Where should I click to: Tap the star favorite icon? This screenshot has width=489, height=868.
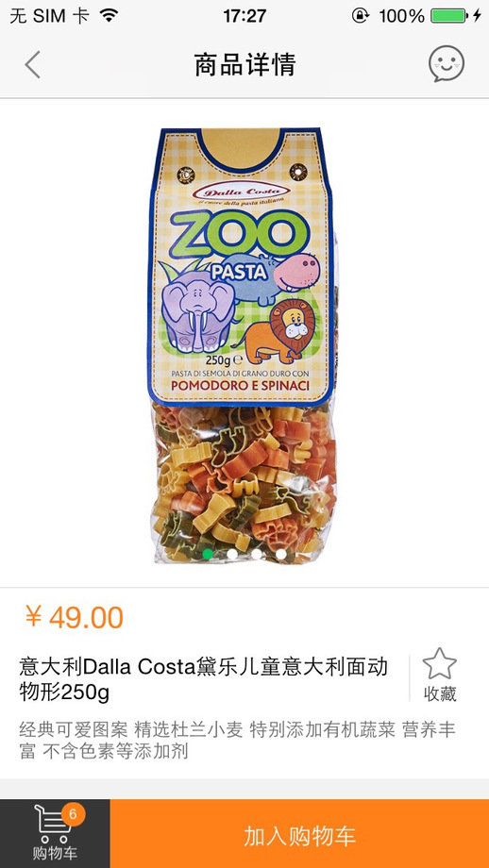coord(440,663)
